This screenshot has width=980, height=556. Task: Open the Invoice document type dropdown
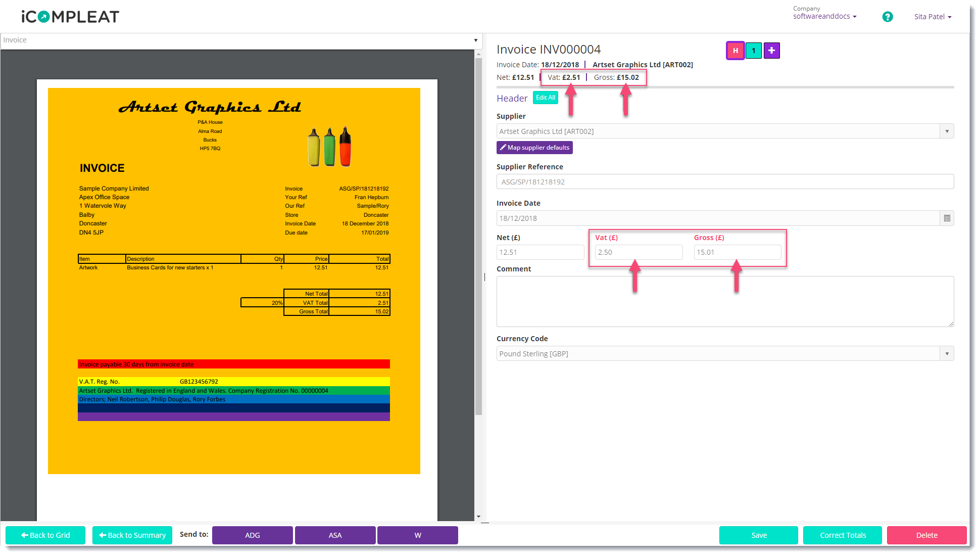[241, 40]
